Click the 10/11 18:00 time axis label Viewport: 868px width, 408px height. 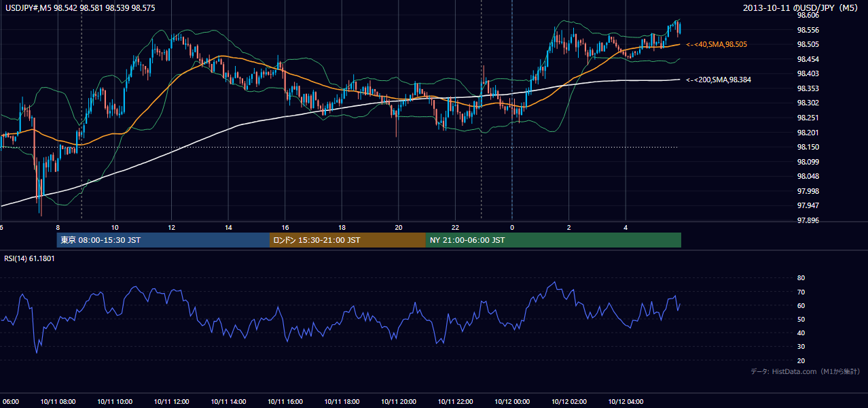point(342,402)
